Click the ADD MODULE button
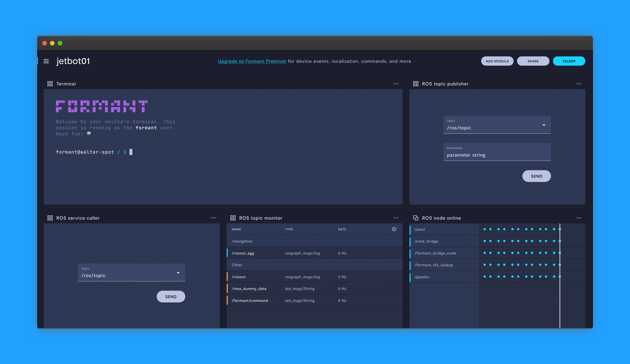The image size is (630, 364). click(497, 61)
